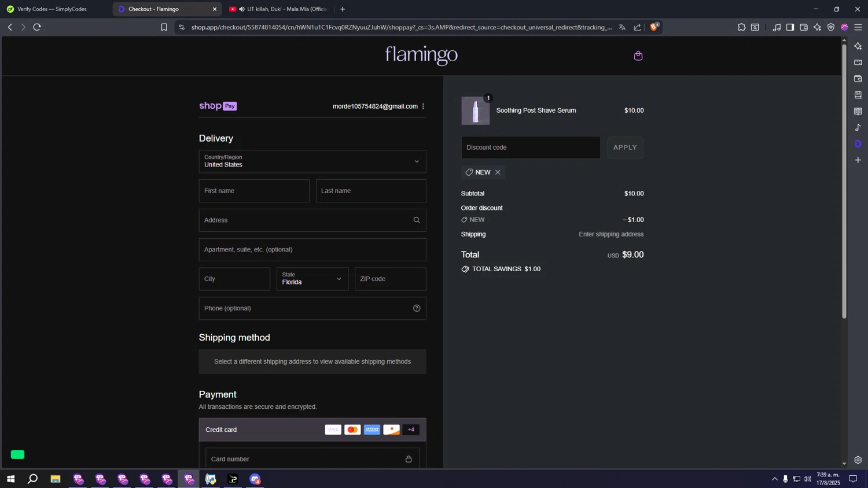Open a new browser tab

(343, 9)
